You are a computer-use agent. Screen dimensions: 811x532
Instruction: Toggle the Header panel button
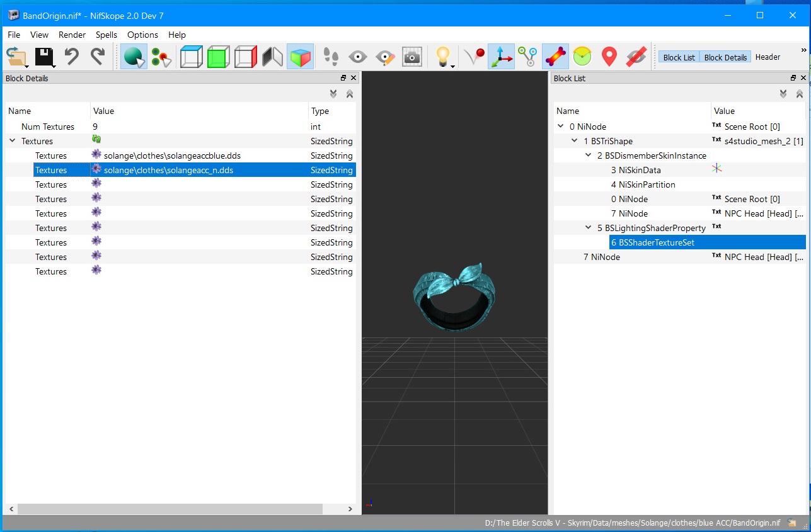click(x=768, y=57)
